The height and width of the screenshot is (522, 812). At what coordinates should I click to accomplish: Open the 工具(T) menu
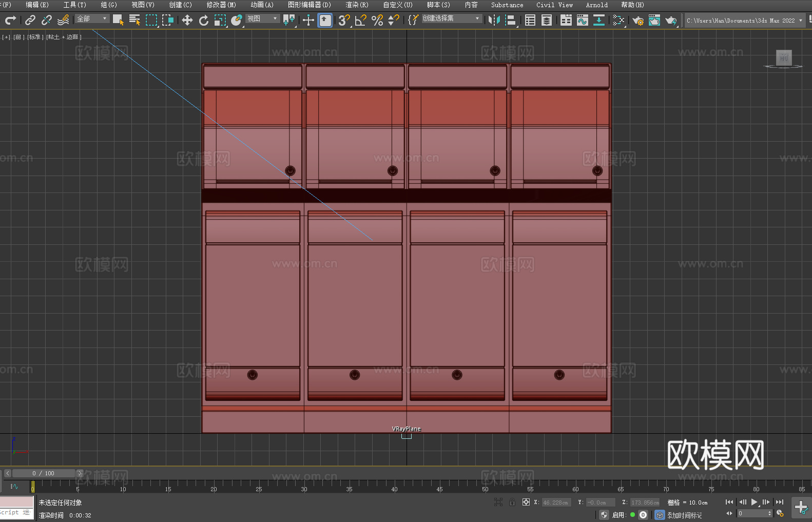coord(74,5)
